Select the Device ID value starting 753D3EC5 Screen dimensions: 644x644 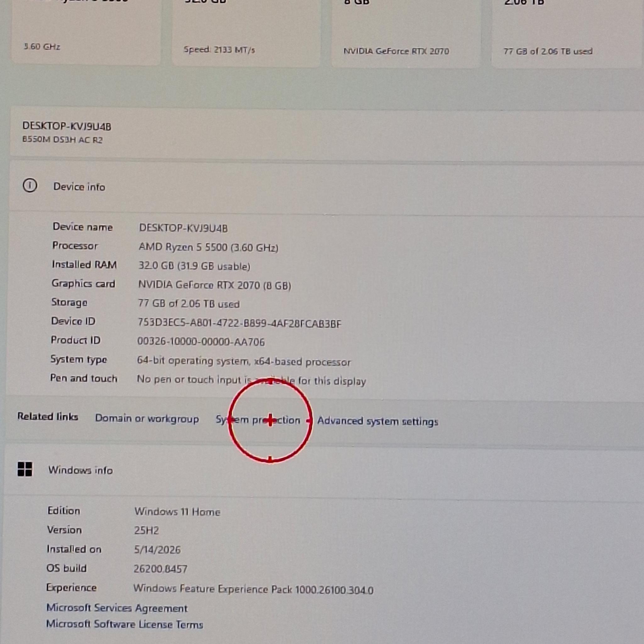click(x=239, y=323)
